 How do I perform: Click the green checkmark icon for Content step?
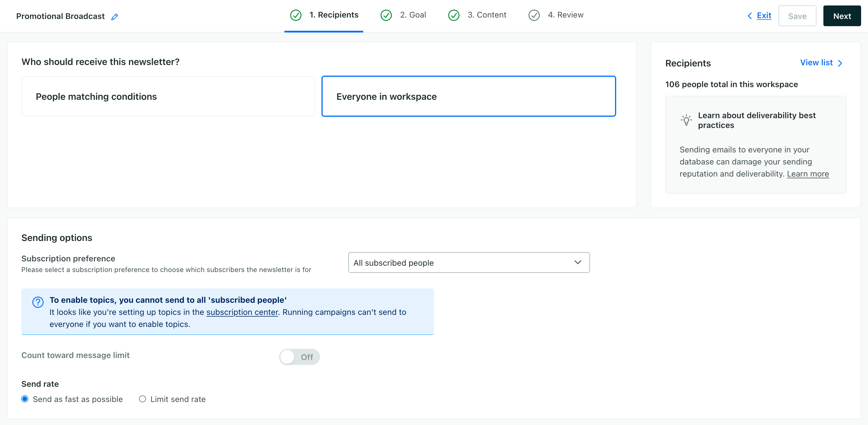454,15
